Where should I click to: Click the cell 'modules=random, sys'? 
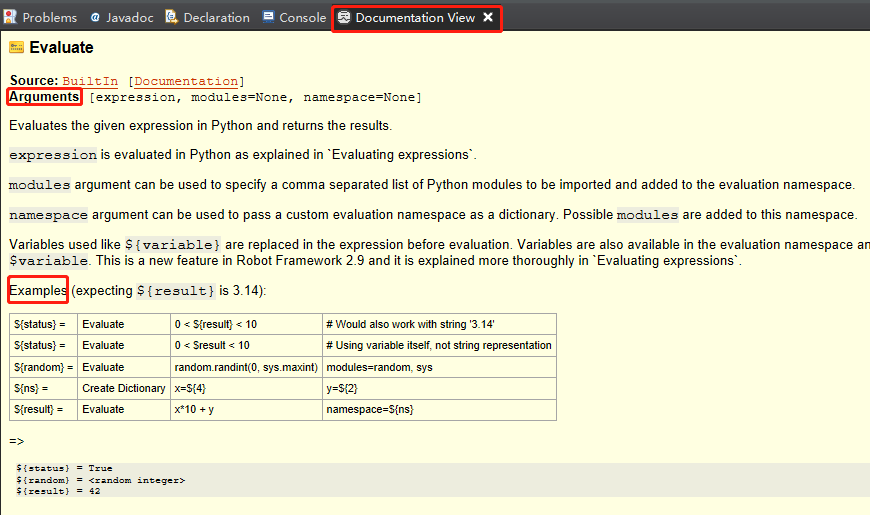[x=439, y=367]
